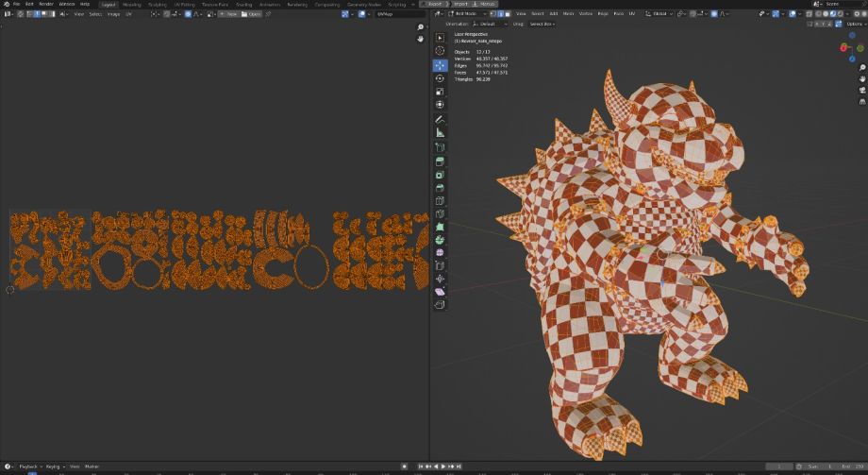Select the Edge Slide tool
This screenshot has height=475, width=868.
pyautogui.click(x=440, y=265)
